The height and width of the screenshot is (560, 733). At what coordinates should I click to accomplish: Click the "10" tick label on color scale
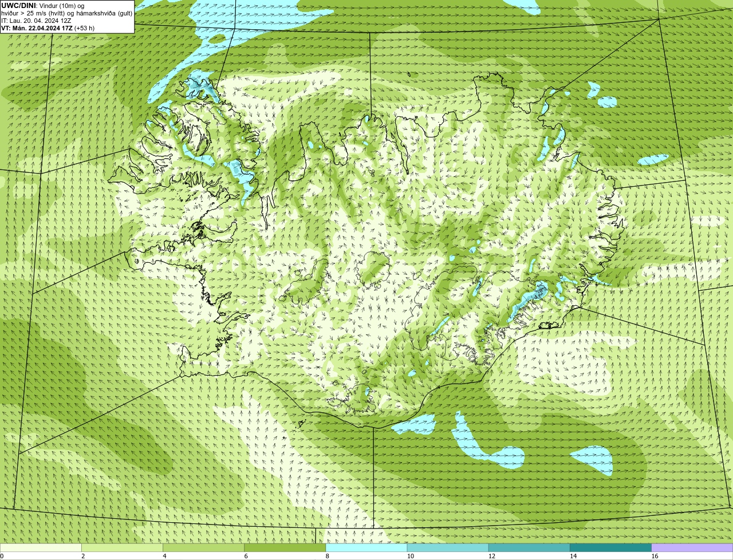coord(410,556)
